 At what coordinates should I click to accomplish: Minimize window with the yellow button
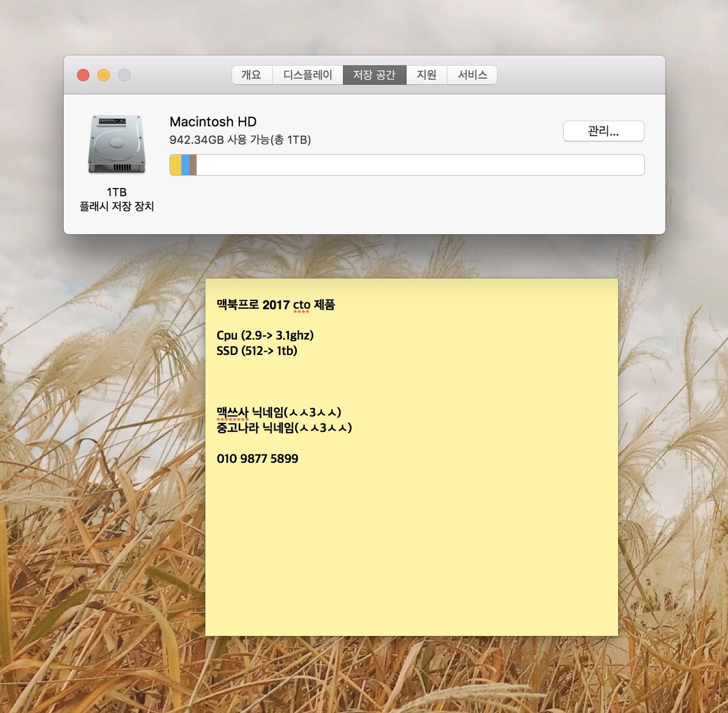pos(104,75)
